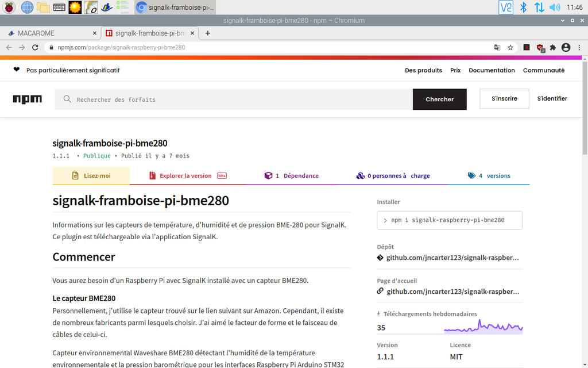Image resolution: width=588 pixels, height=368 pixels.
Task: Close the signalk-framboise-pi-bme280 tab
Action: tap(192, 33)
